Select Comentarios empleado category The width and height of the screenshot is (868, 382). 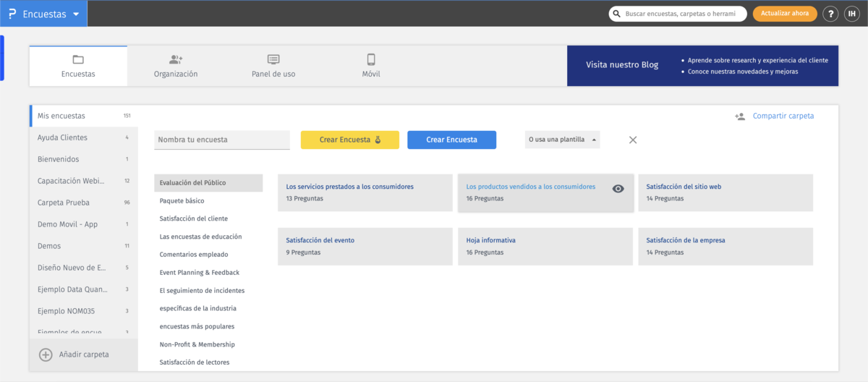click(208, 255)
